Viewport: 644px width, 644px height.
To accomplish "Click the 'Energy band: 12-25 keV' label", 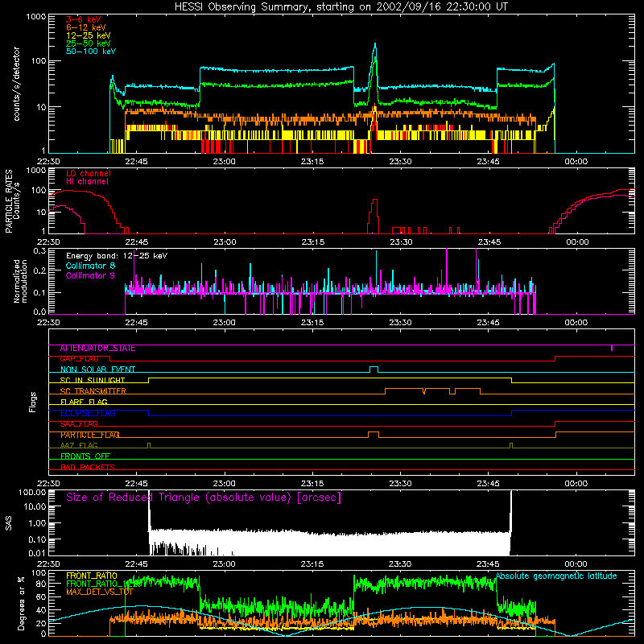I will click(117, 256).
